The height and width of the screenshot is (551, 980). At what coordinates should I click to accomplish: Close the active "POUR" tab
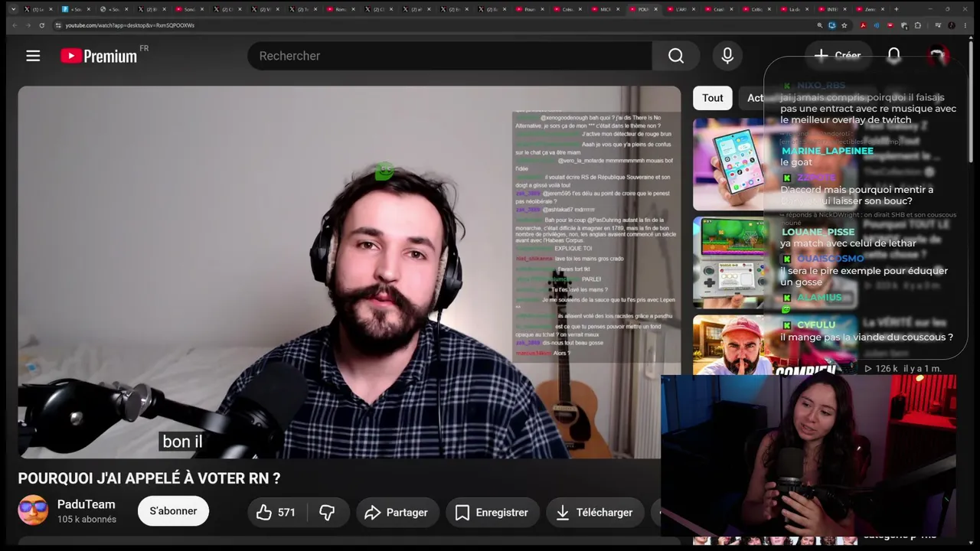(x=655, y=9)
